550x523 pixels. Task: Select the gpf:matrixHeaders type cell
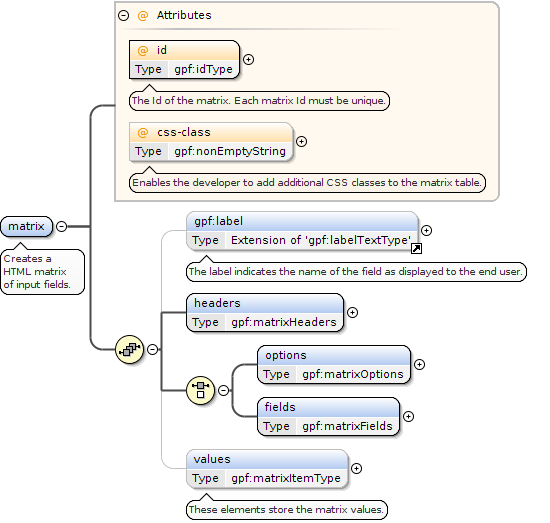click(284, 322)
